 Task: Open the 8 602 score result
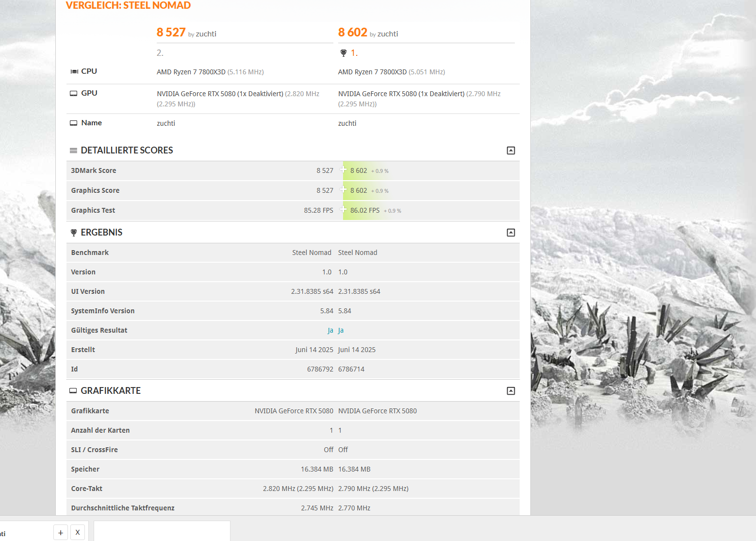tap(353, 33)
